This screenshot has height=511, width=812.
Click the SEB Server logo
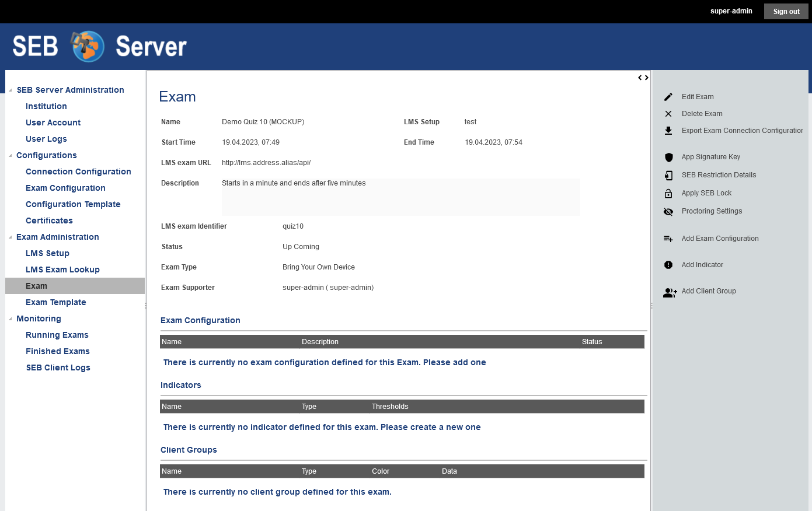(99, 46)
